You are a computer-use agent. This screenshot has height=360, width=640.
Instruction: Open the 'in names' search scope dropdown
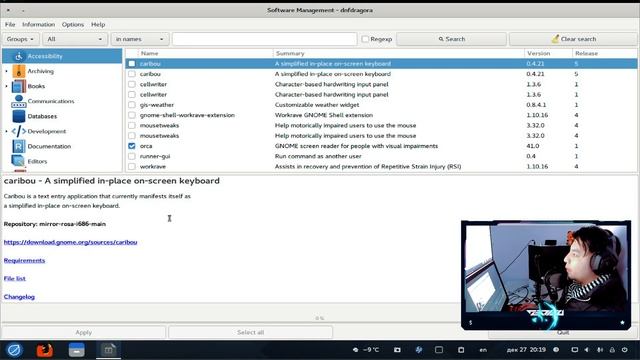click(140, 39)
